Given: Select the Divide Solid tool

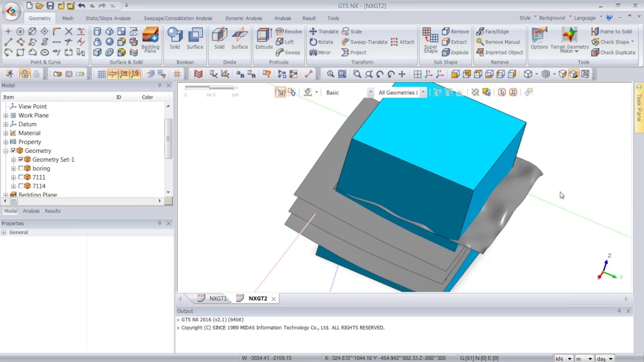Looking at the screenshot, I should (x=219, y=39).
